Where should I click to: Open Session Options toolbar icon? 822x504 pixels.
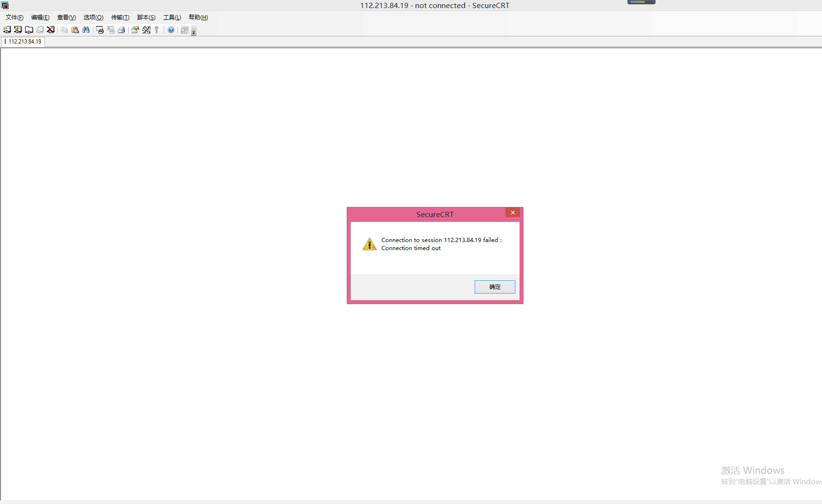135,30
